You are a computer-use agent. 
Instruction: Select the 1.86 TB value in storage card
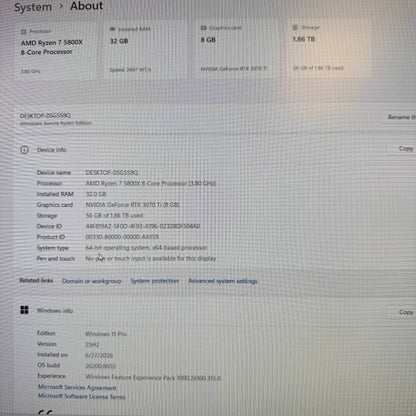click(x=304, y=39)
